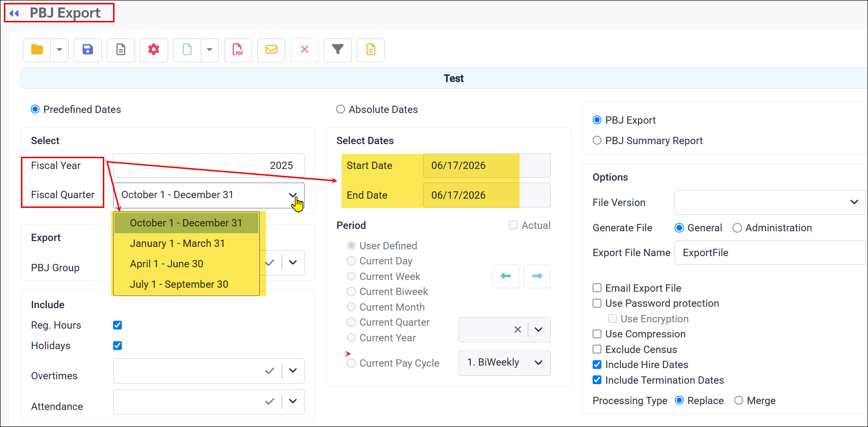Image resolution: width=868 pixels, height=427 pixels.
Task: Toggle the Reg. Hours checkbox
Action: tap(117, 325)
